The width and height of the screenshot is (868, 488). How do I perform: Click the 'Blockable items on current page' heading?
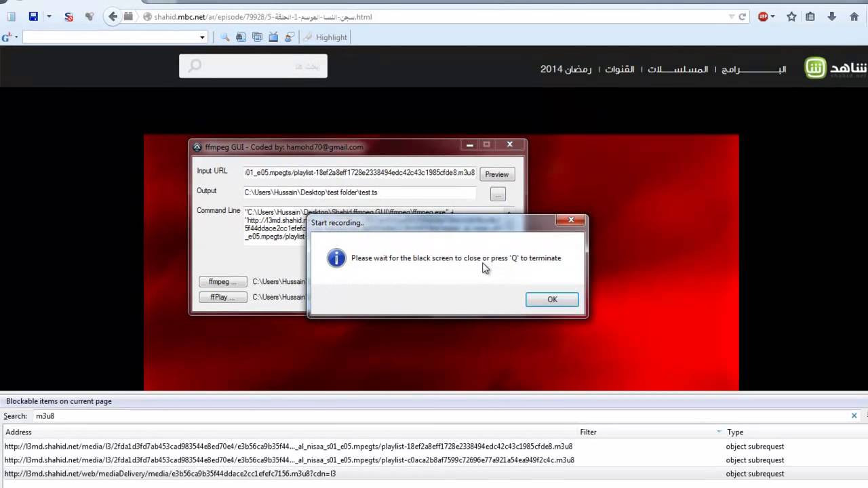point(59,401)
